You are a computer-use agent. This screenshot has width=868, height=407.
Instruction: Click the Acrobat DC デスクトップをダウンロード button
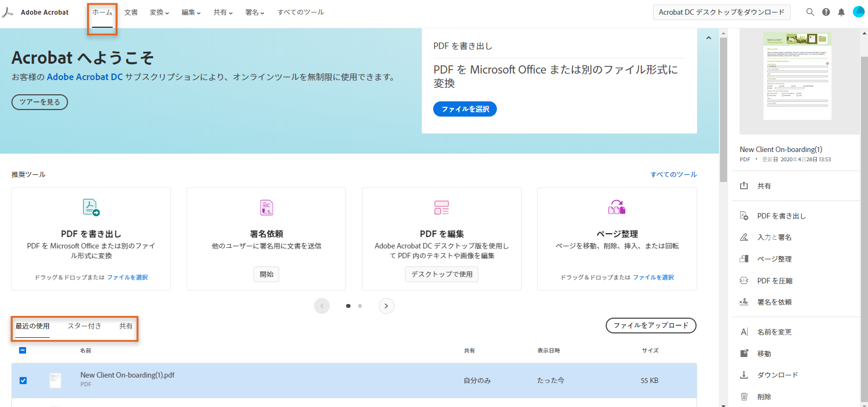pyautogui.click(x=722, y=12)
